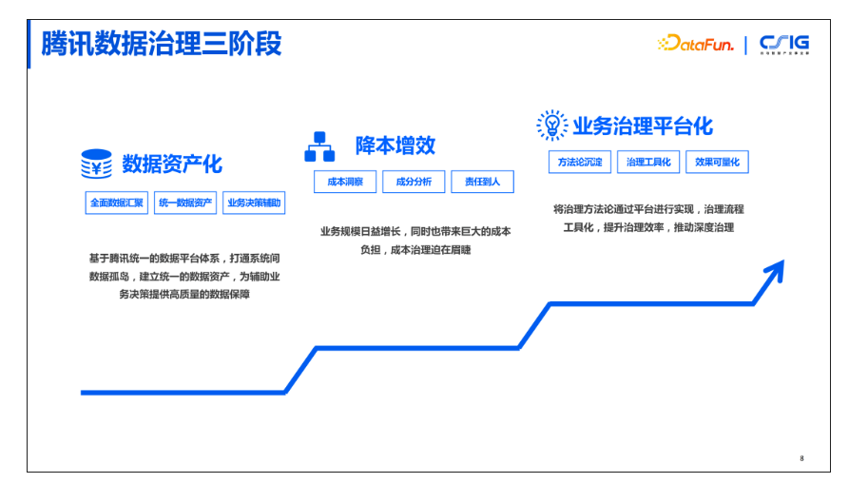Select the 业务决策辅助 tag box
This screenshot has width=868, height=483.
point(254,203)
